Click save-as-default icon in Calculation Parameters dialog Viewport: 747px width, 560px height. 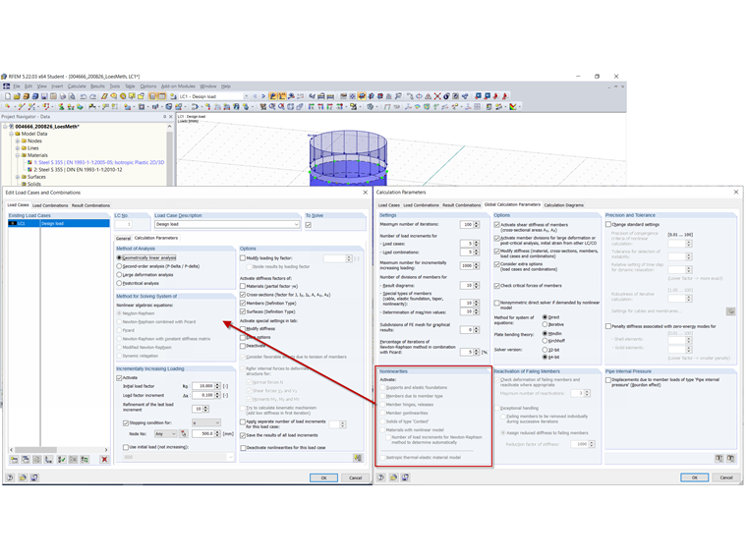[405, 477]
